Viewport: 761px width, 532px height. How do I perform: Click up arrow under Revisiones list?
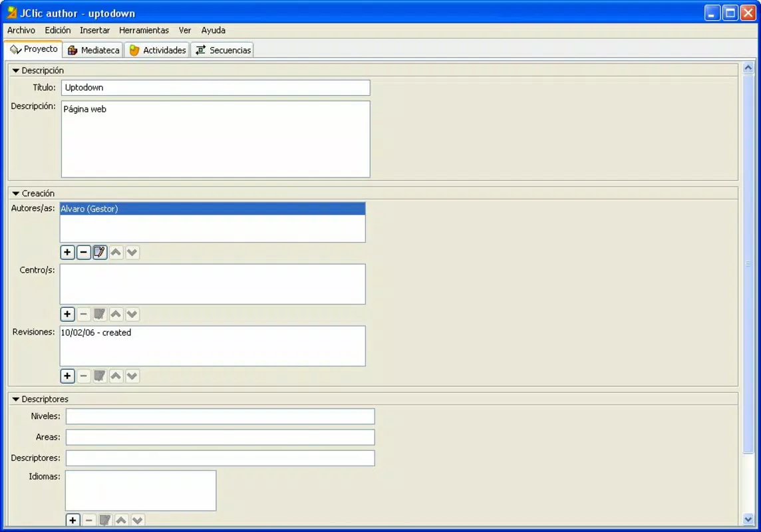click(116, 376)
